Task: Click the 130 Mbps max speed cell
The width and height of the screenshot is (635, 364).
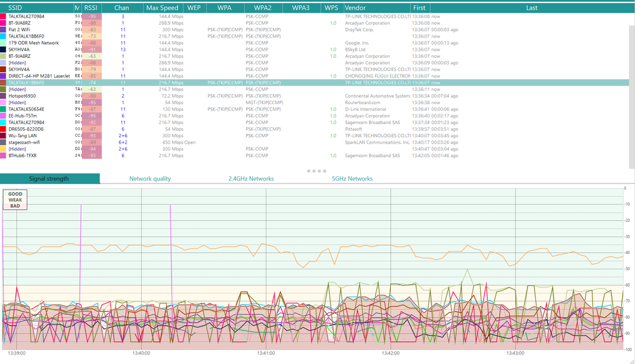Action: pyautogui.click(x=173, y=109)
